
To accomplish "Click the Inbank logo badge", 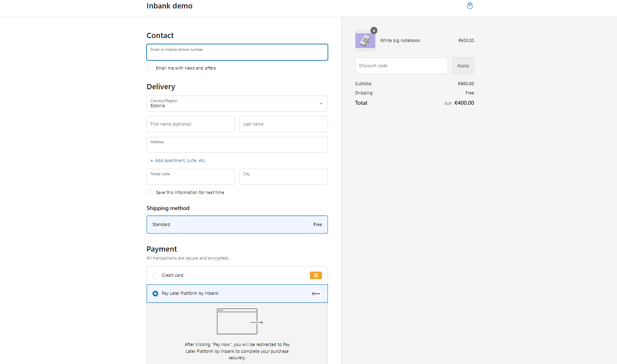I will pyautogui.click(x=316, y=294).
